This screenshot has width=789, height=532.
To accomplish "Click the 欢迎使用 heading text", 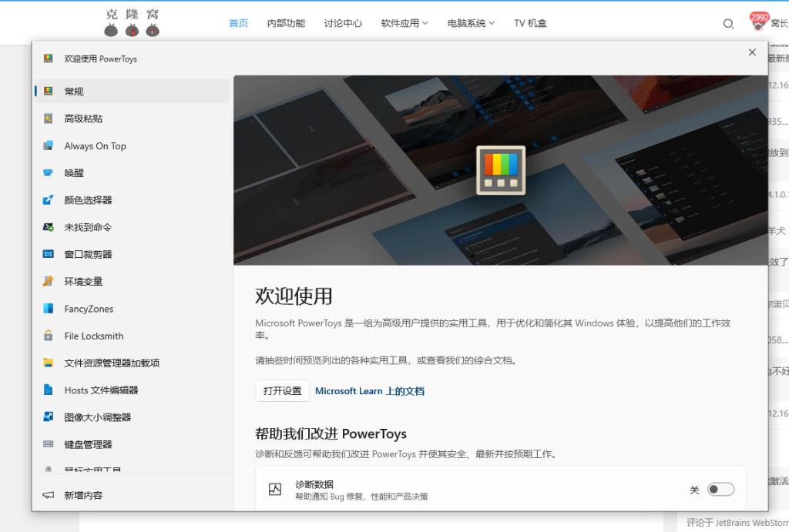I will point(294,296).
